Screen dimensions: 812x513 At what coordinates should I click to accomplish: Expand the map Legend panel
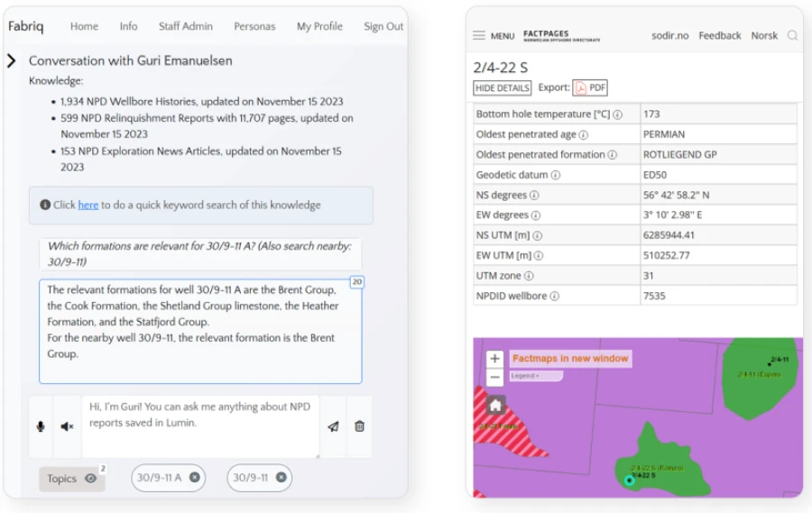535,376
